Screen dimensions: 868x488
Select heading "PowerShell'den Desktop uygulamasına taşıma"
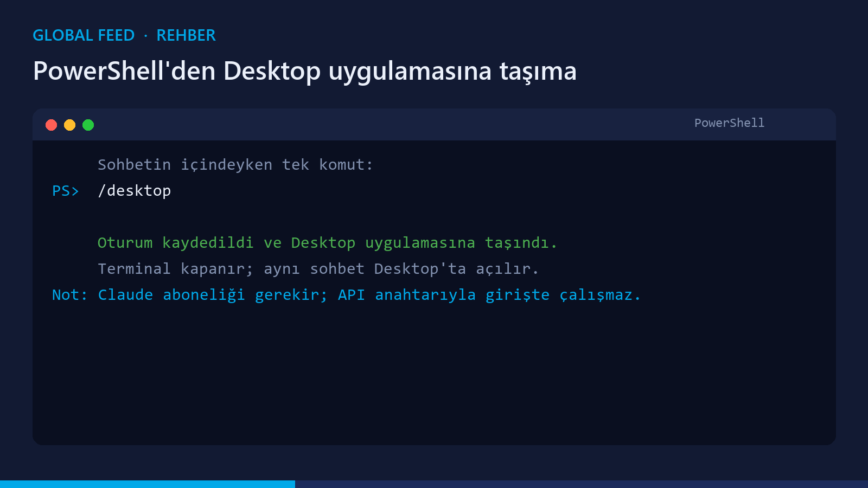(x=305, y=72)
